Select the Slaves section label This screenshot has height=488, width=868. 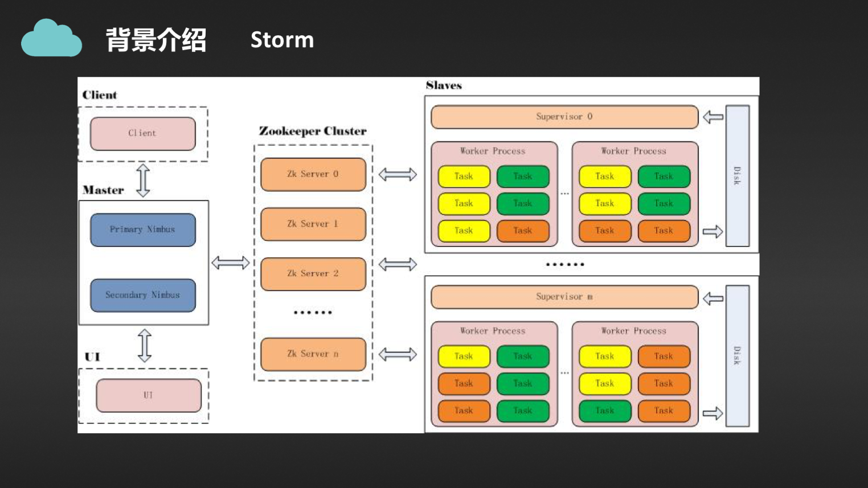tap(444, 85)
